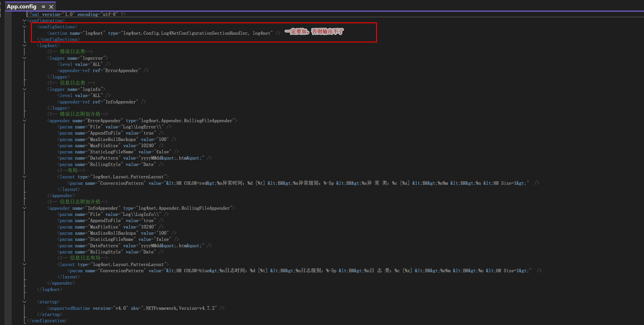Image resolution: width=644 pixels, height=325 pixels.
Task: Click InfoAppender RollingStyle param line
Action: pyautogui.click(x=111, y=252)
